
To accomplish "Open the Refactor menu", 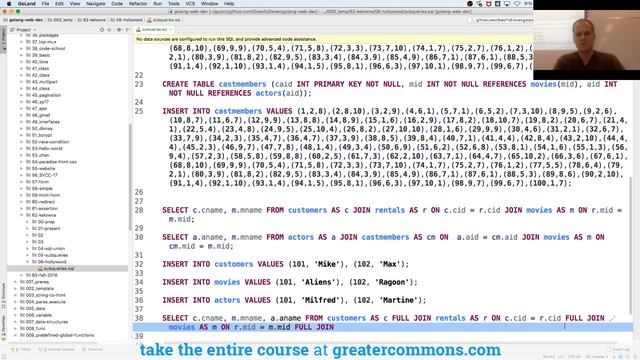I will [138, 4].
